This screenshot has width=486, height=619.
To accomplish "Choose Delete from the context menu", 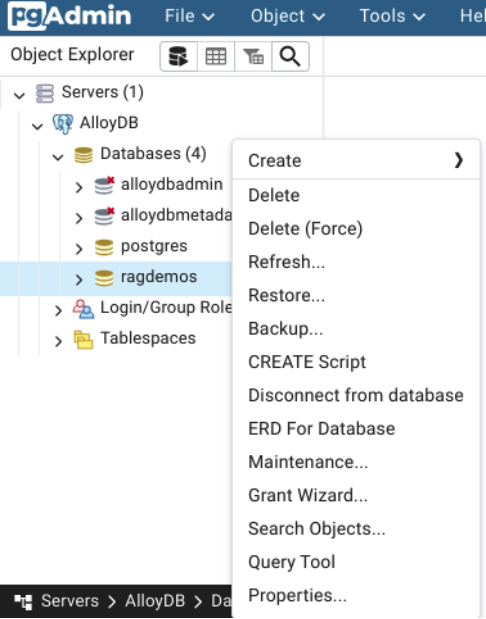I will click(356, 195).
